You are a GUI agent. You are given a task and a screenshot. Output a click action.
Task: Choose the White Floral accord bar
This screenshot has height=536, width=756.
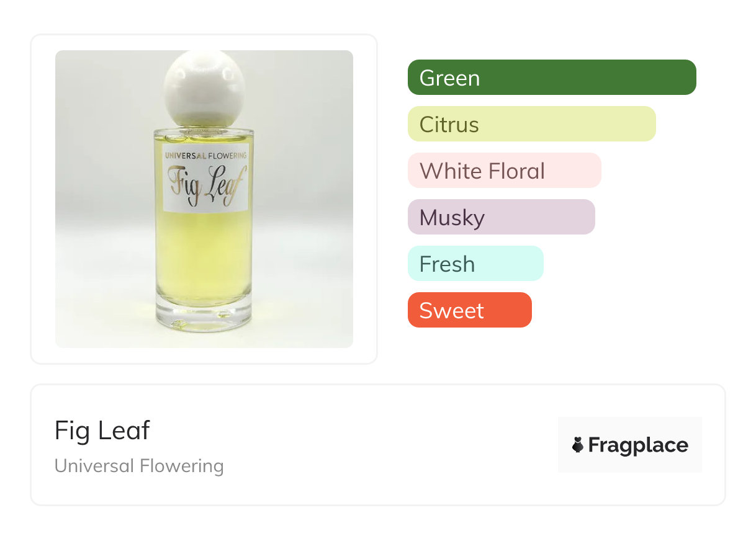(x=504, y=171)
